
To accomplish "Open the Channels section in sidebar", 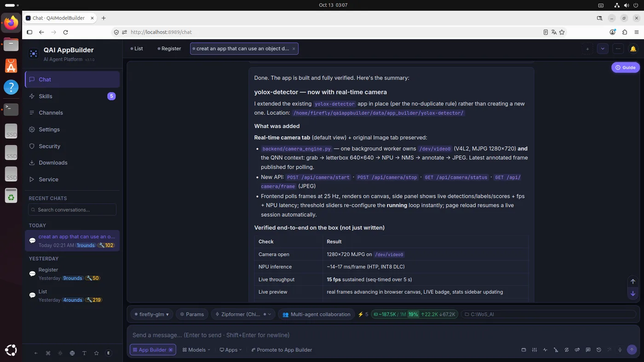I will click(72, 113).
